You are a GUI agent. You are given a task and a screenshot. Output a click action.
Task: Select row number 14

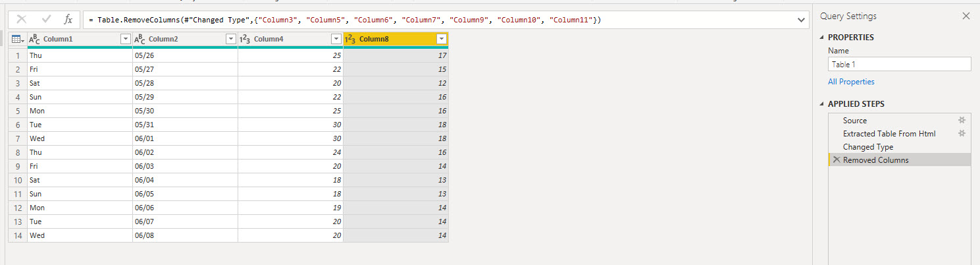coord(18,235)
